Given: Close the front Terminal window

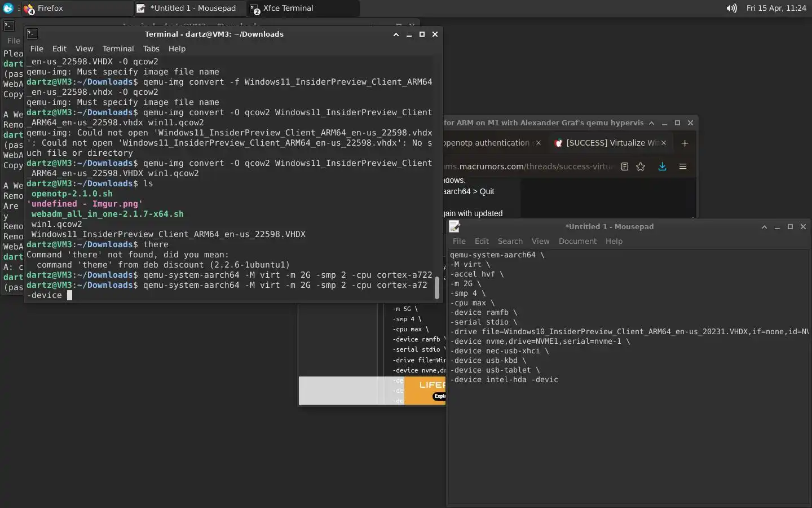Looking at the screenshot, I should pos(435,34).
